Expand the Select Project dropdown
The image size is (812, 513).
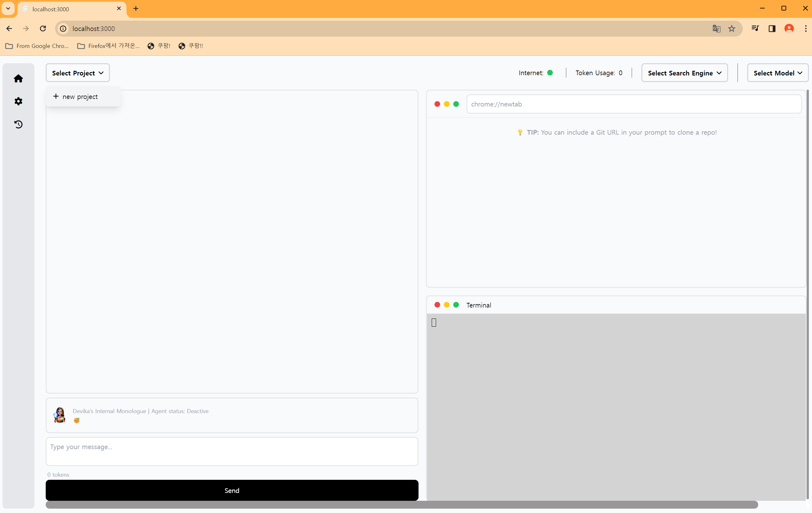[78, 73]
